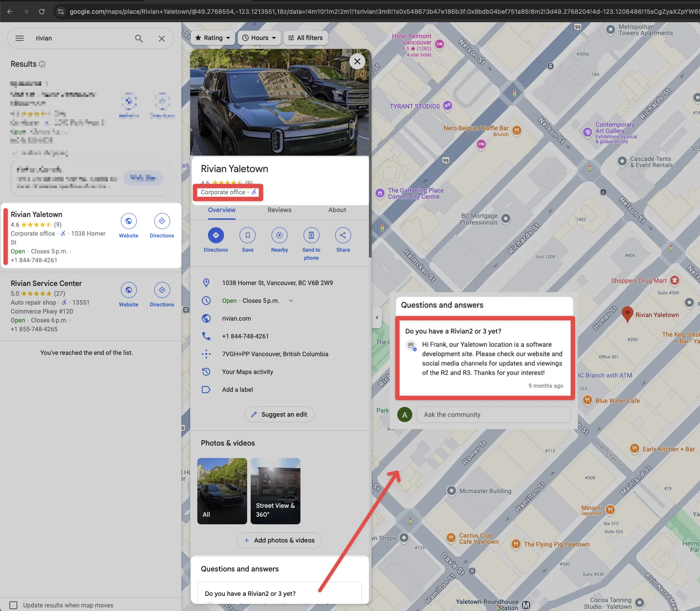Click the Add a label icon
Screen dimensions: 700x611
tap(206, 390)
